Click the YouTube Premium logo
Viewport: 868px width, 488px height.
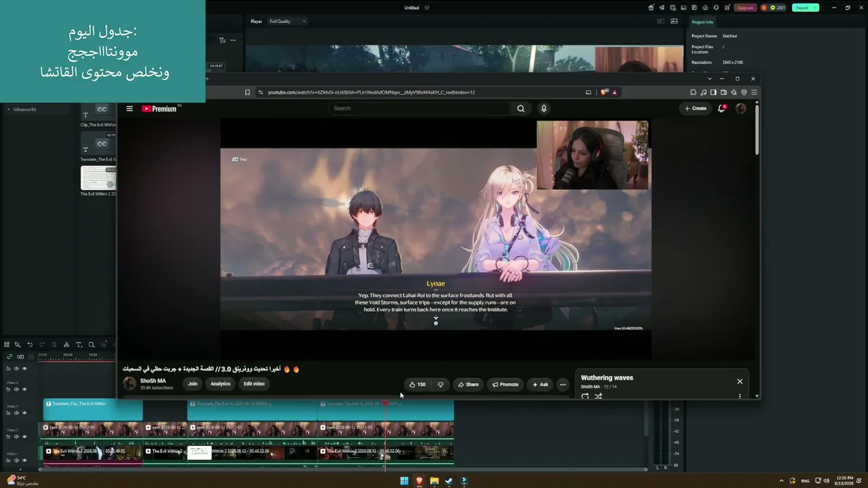click(x=159, y=108)
